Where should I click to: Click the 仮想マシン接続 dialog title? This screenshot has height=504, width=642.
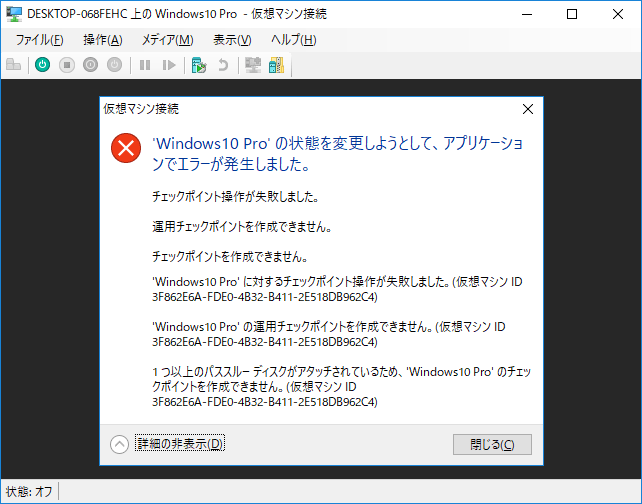141,109
